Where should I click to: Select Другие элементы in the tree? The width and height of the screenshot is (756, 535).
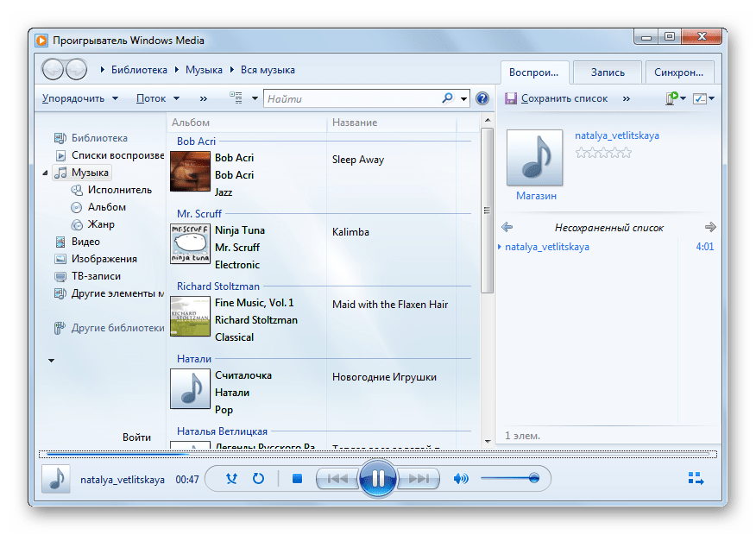tap(109, 293)
